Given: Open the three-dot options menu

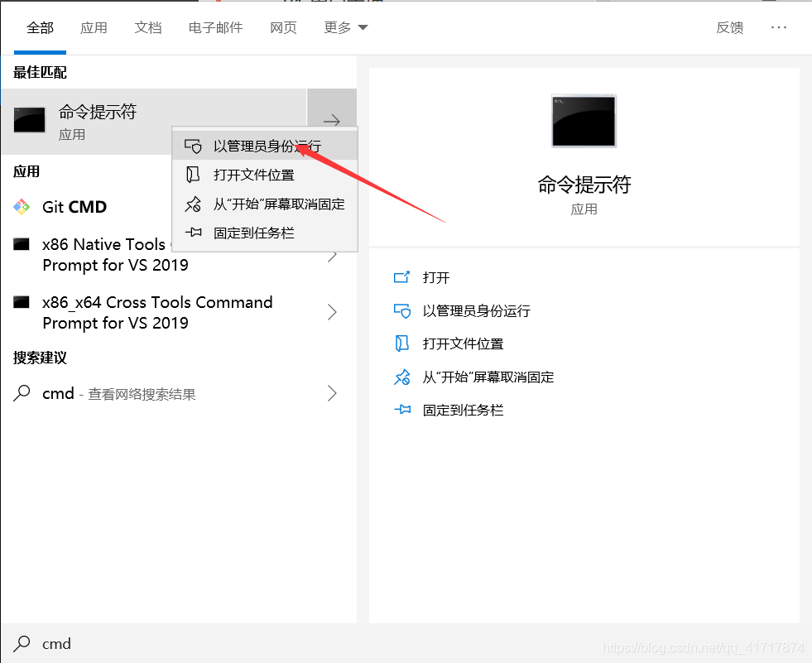Looking at the screenshot, I should 779,27.
